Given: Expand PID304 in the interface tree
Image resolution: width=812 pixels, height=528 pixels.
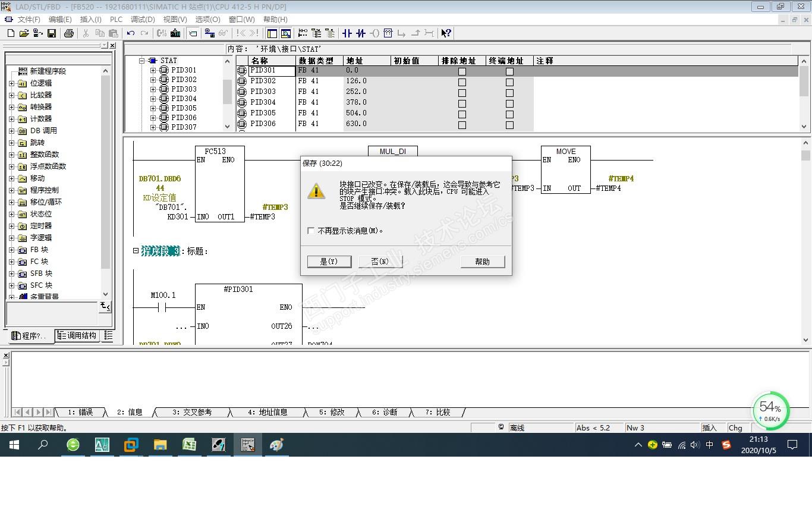Looking at the screenshot, I should [153, 99].
